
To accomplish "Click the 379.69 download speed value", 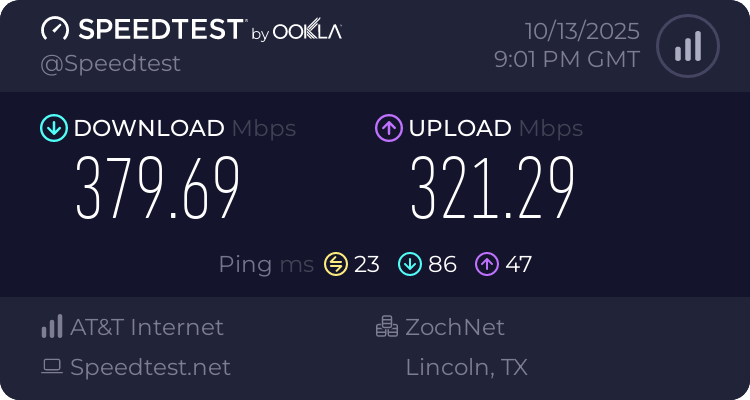I will pyautogui.click(x=158, y=190).
